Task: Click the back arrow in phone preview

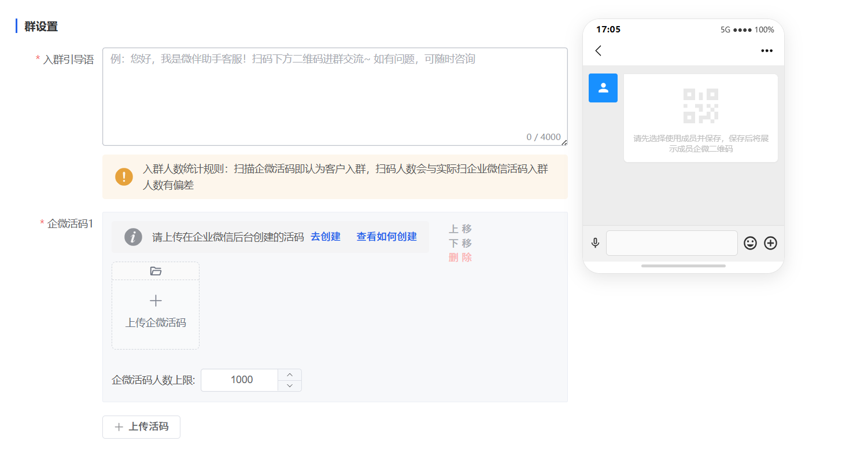Action: click(598, 50)
